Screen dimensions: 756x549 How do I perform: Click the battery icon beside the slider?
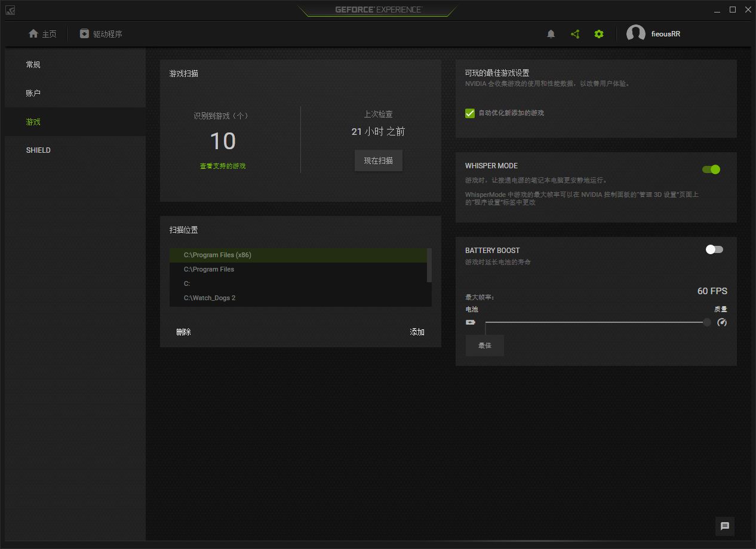coord(471,322)
